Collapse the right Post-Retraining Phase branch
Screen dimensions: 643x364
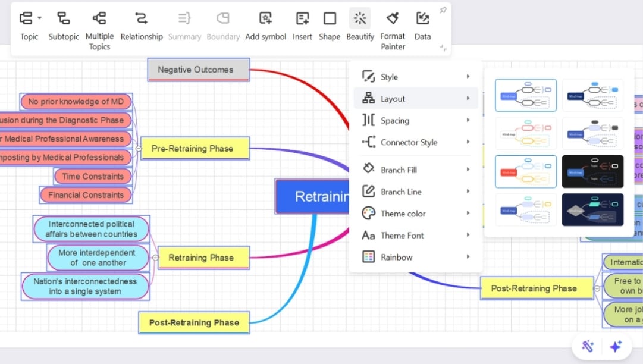pyautogui.click(x=597, y=288)
